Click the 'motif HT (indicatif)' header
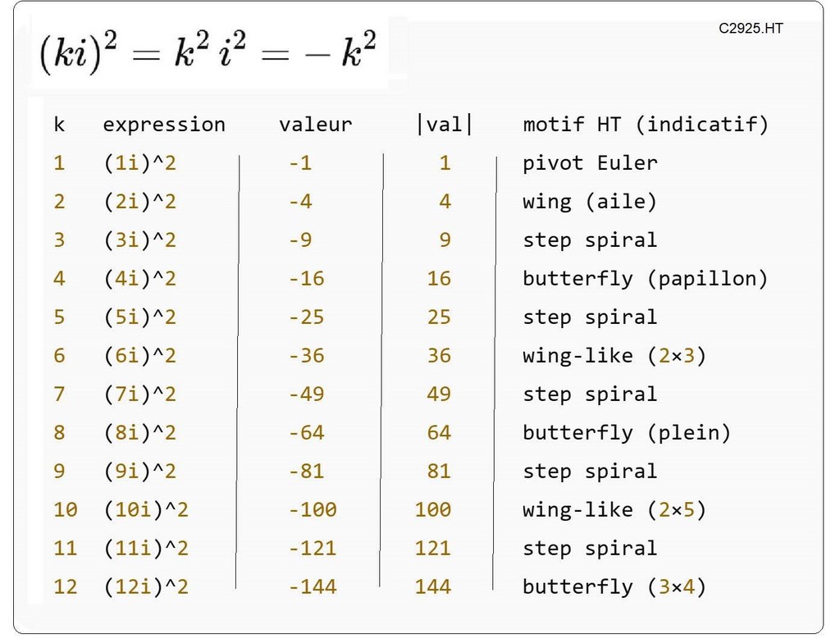The height and width of the screenshot is (643, 840). (x=646, y=125)
